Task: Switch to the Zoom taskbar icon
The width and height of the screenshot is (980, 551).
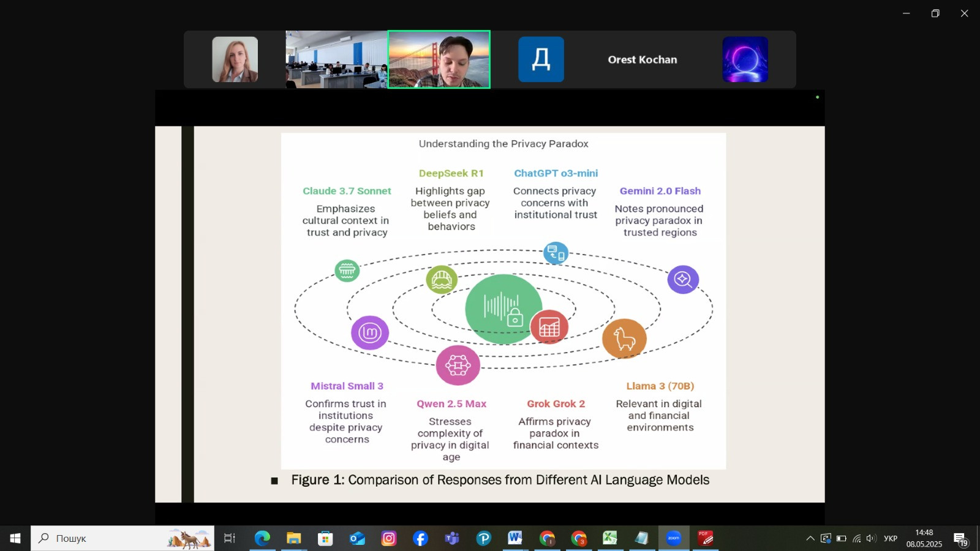Action: click(x=674, y=538)
